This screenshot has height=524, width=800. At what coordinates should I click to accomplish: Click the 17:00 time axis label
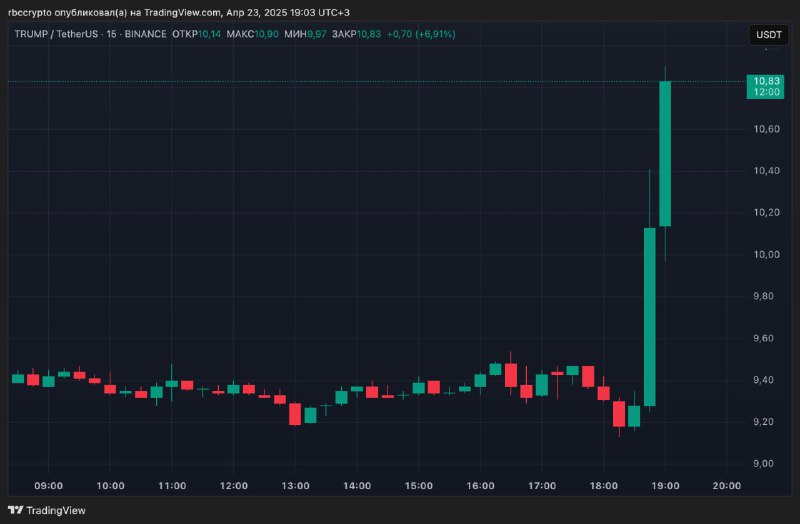click(x=542, y=486)
